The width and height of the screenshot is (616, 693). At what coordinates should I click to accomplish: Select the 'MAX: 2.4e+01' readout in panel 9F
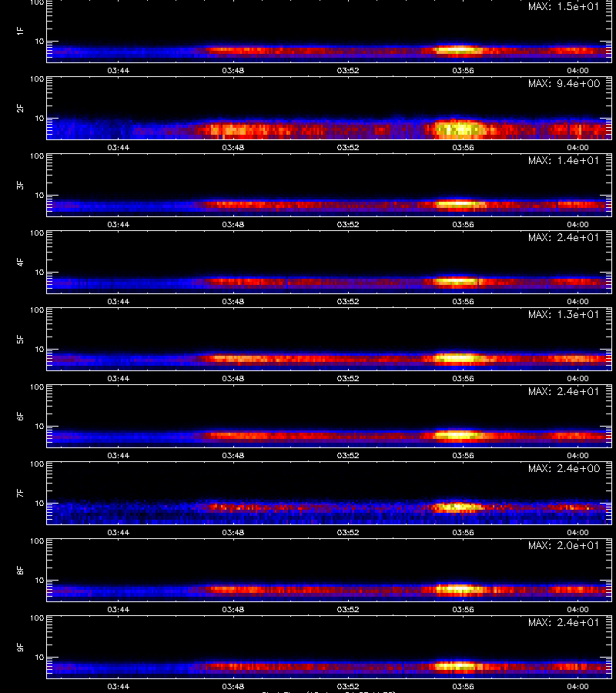[x=564, y=622]
